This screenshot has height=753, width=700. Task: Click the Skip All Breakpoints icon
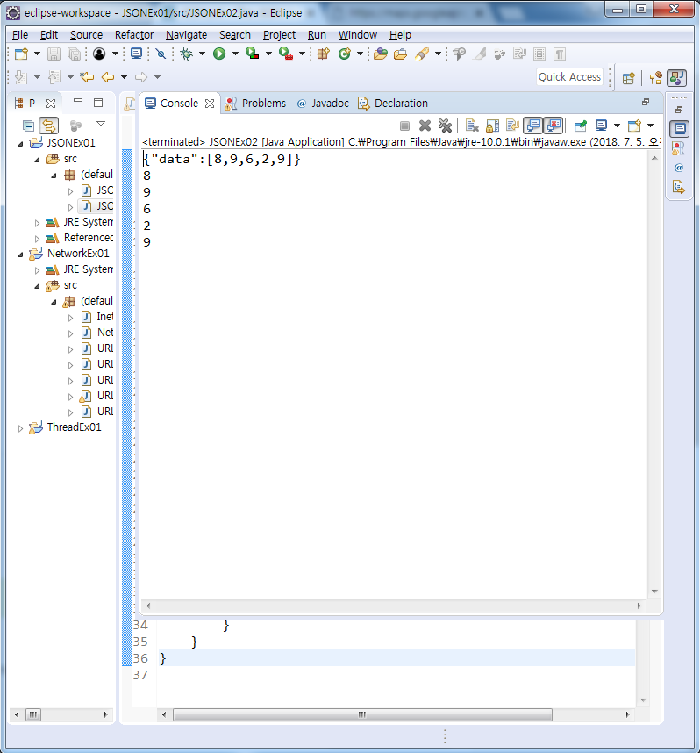tap(161, 54)
